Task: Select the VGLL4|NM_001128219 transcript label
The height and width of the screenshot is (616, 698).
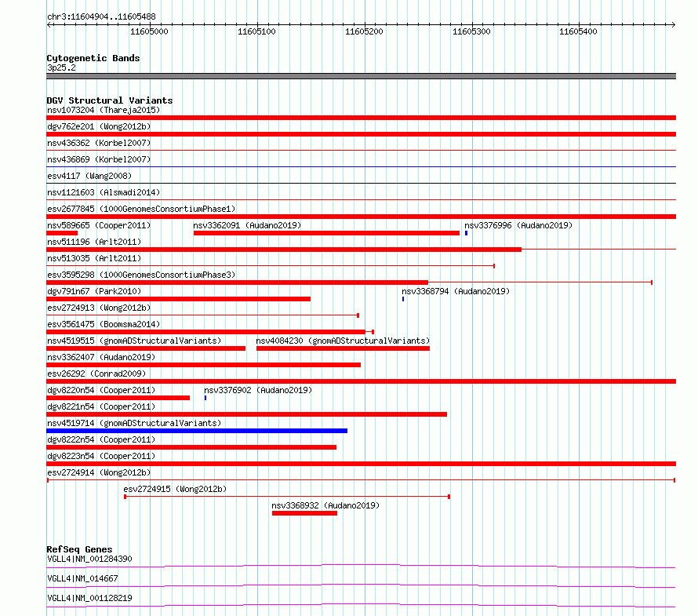Action: (x=89, y=598)
